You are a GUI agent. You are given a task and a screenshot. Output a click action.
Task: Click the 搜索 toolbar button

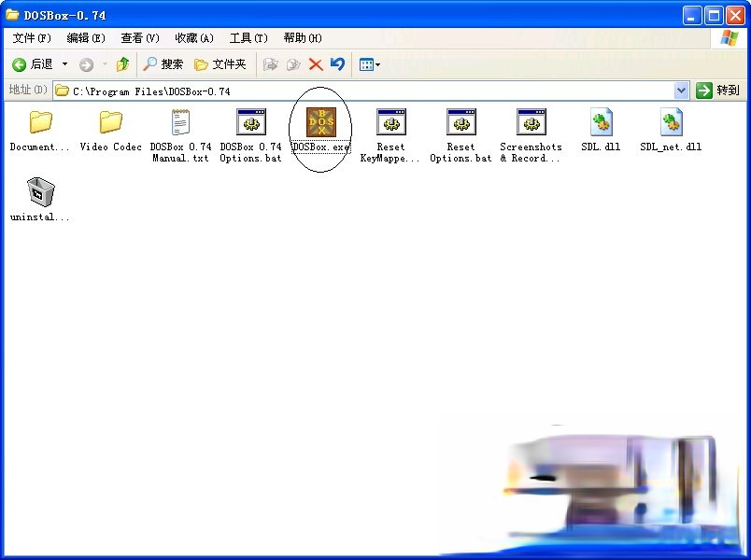[x=166, y=64]
